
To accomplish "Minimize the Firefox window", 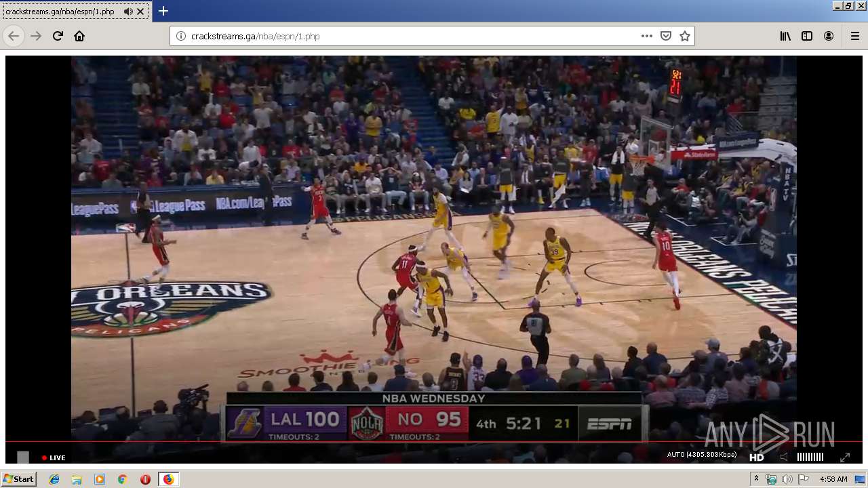I will (x=837, y=5).
